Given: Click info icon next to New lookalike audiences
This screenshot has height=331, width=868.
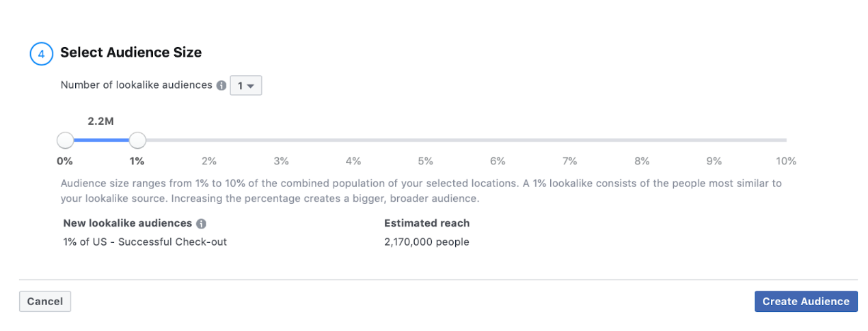Looking at the screenshot, I should [x=201, y=224].
